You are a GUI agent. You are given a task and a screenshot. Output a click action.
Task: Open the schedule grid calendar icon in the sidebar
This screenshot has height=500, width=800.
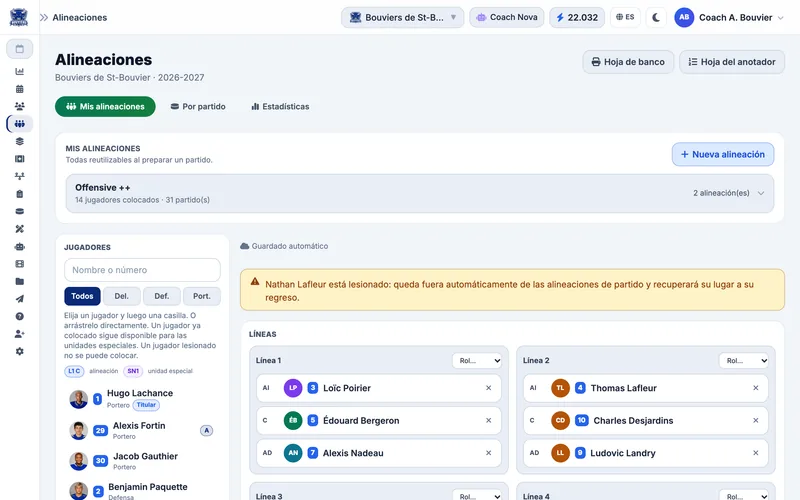coord(19,89)
